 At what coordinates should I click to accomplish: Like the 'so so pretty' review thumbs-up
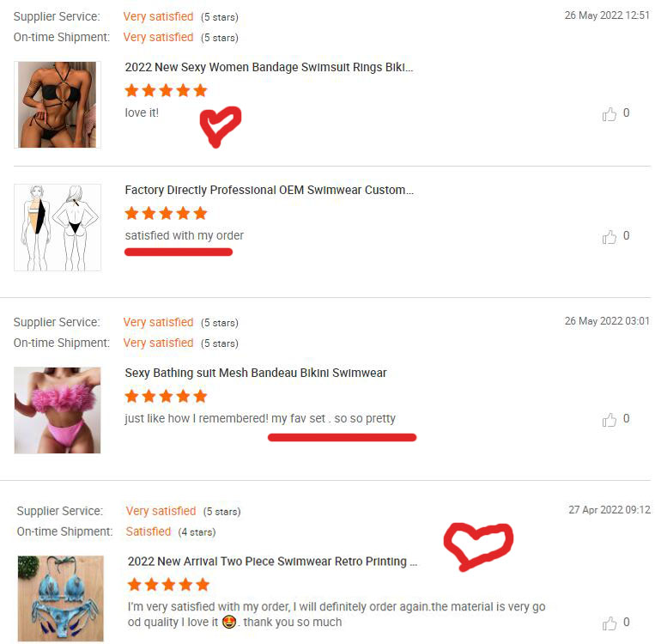tap(609, 420)
